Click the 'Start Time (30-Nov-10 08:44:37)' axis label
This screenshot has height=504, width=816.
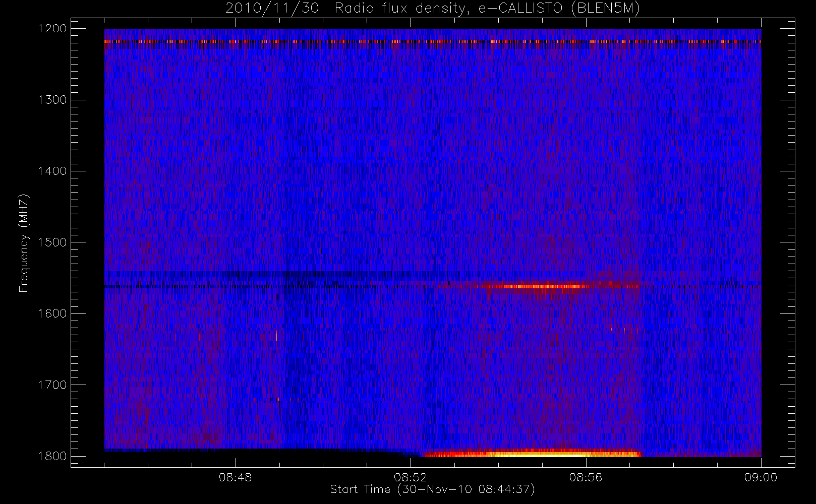tap(432, 489)
